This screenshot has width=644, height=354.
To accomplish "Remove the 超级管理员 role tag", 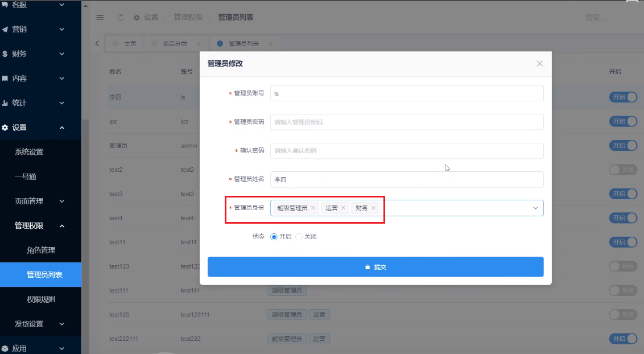I will [x=313, y=208].
